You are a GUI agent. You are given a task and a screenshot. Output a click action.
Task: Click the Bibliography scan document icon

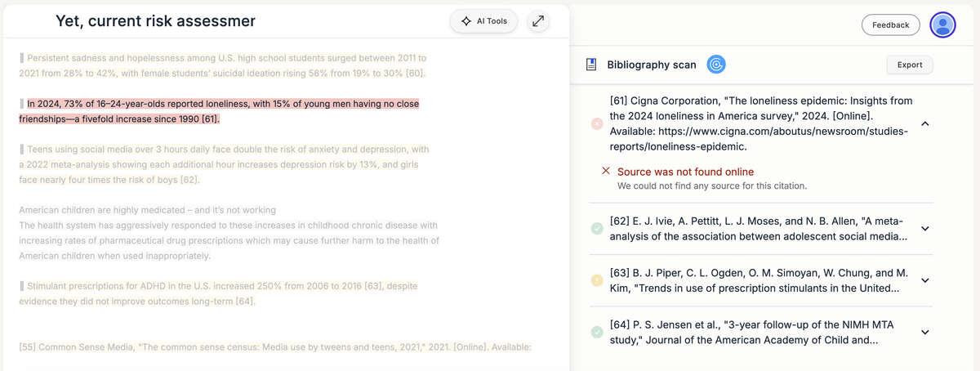pos(591,65)
